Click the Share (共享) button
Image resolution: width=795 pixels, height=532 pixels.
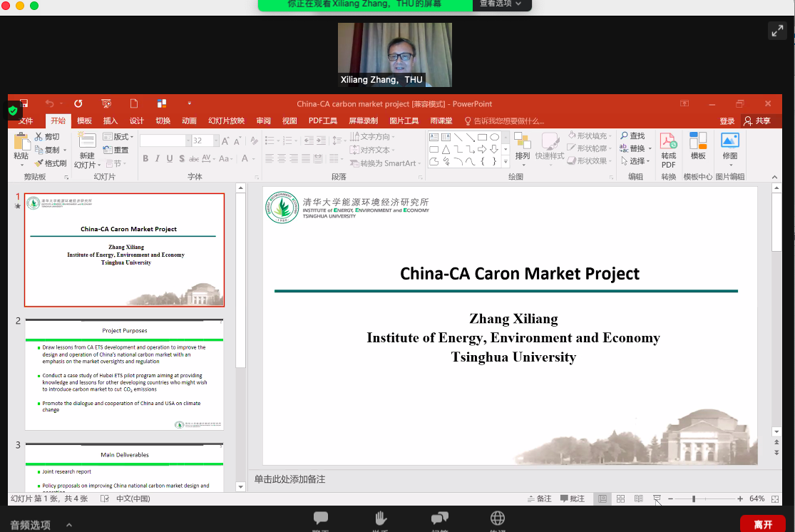[x=758, y=121]
